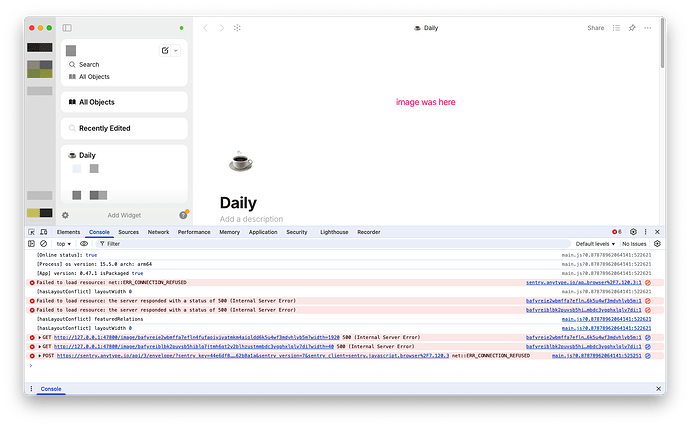Switch to the Performance tab
690x426 pixels.
coord(194,232)
